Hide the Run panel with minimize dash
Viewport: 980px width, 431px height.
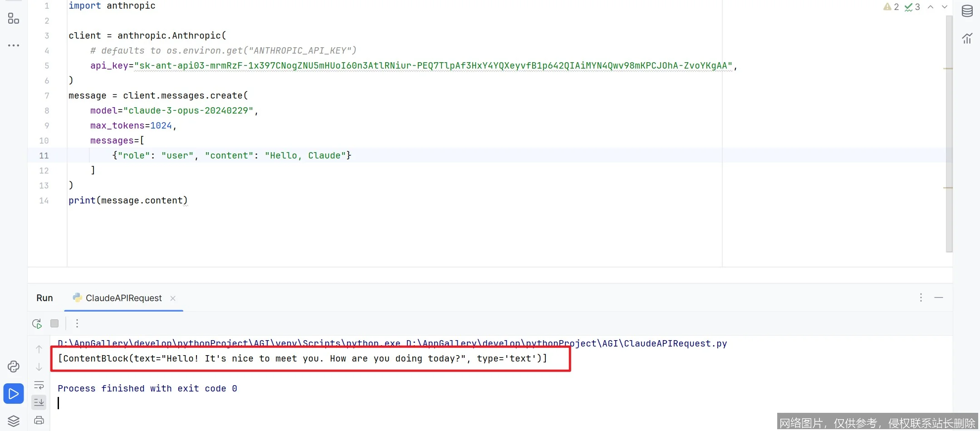click(x=939, y=297)
